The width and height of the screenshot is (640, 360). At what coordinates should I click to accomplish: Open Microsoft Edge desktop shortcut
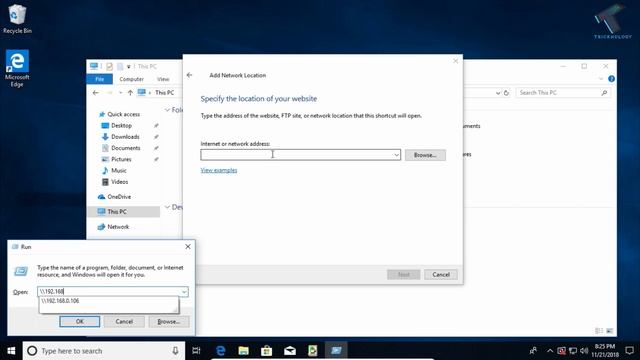click(17, 68)
